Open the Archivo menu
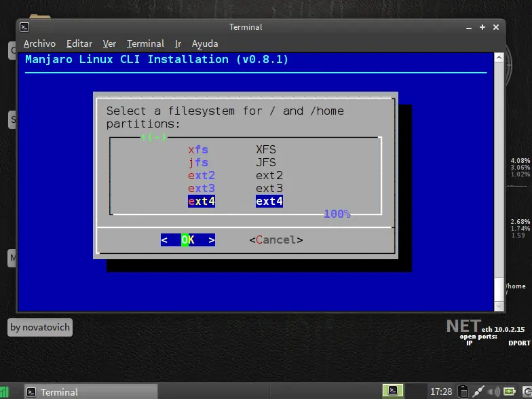The height and width of the screenshot is (399, 532). point(39,43)
